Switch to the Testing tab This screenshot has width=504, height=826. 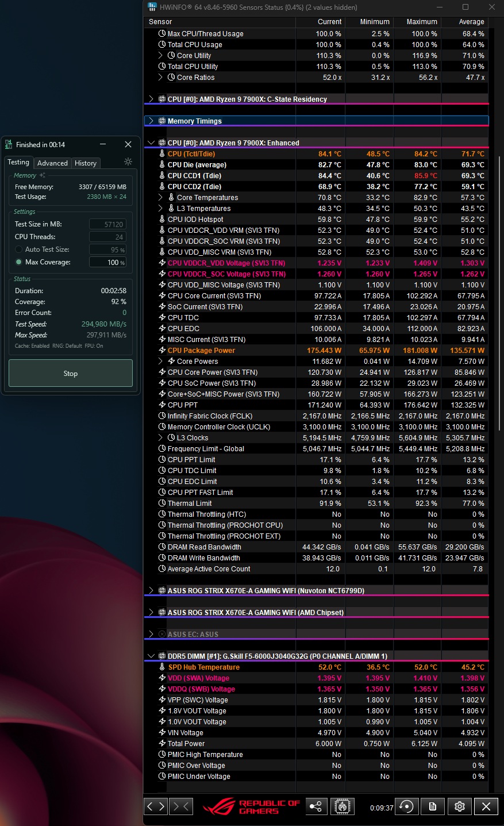(x=18, y=163)
